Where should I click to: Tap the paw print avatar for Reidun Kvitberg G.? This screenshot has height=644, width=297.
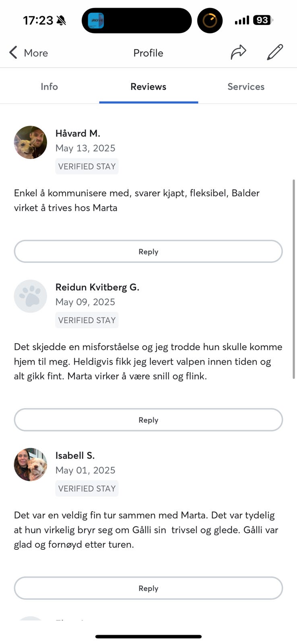pyautogui.click(x=30, y=296)
